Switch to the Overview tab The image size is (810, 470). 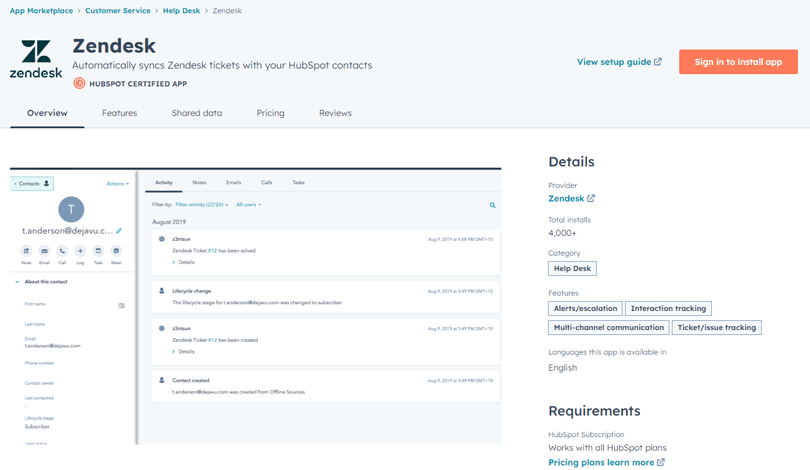[47, 113]
